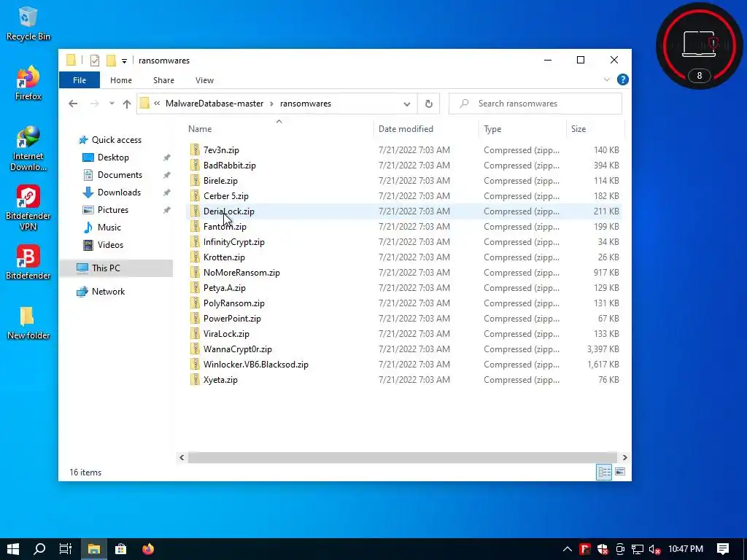Click the Properties quick access toolbar icon

pyautogui.click(x=95, y=61)
